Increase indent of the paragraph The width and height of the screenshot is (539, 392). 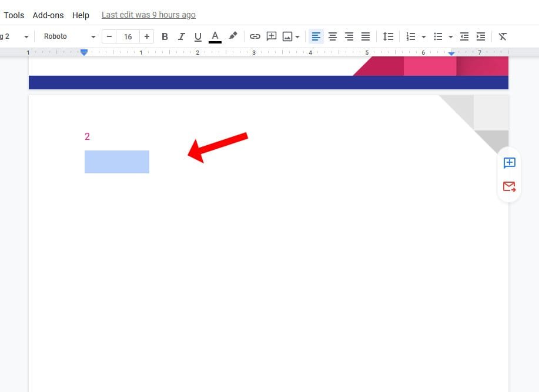(x=481, y=36)
